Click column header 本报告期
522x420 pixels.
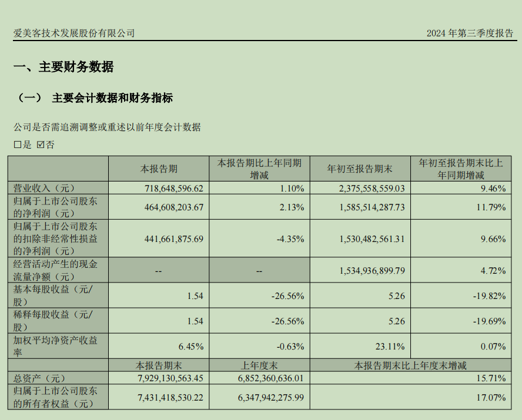(x=159, y=169)
